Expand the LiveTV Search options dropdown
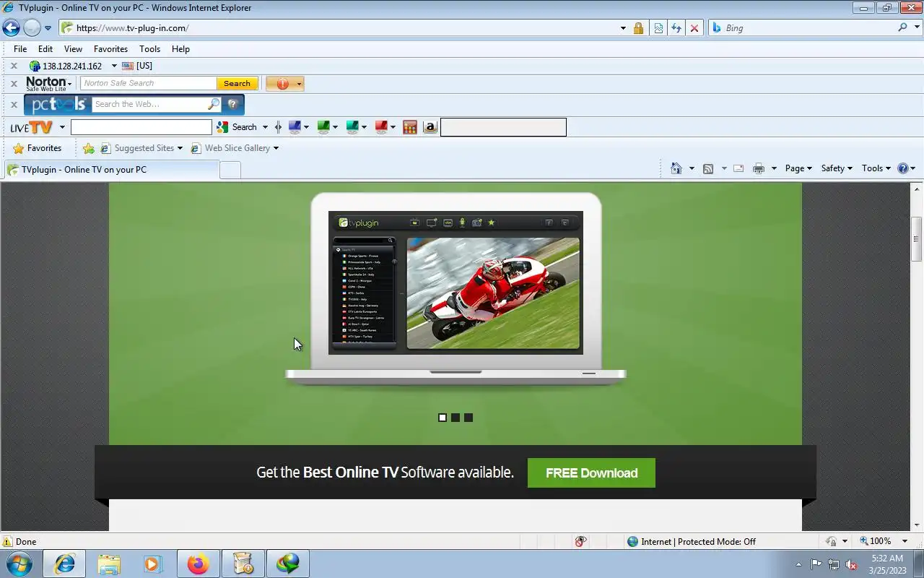Screen dimensions: 924x578 [265, 127]
